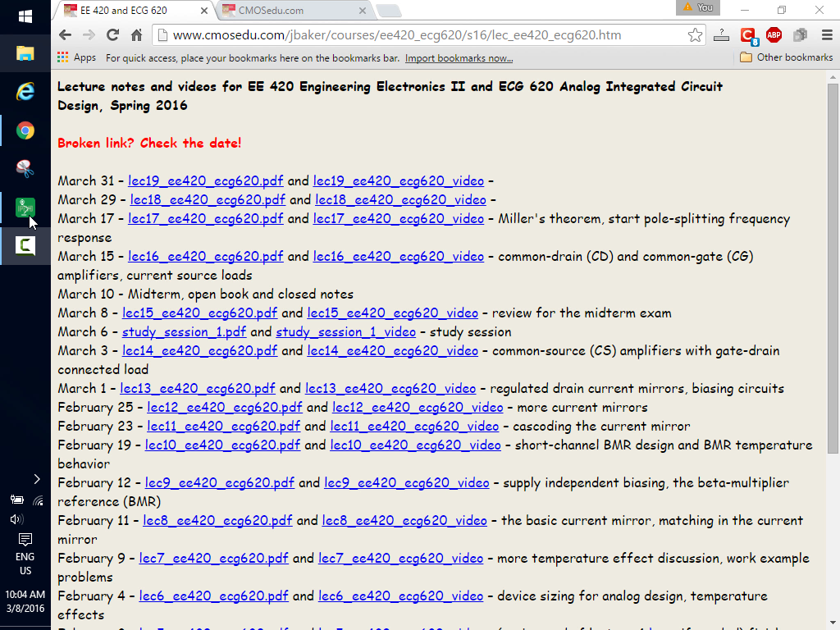This screenshot has height=630, width=840.
Task: Open lec7_ee420_ecg620_video link
Action: pos(400,558)
